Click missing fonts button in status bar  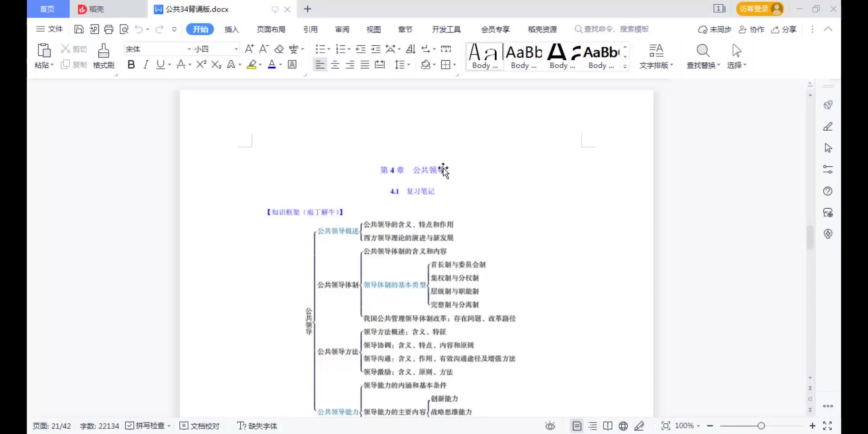tap(257, 426)
